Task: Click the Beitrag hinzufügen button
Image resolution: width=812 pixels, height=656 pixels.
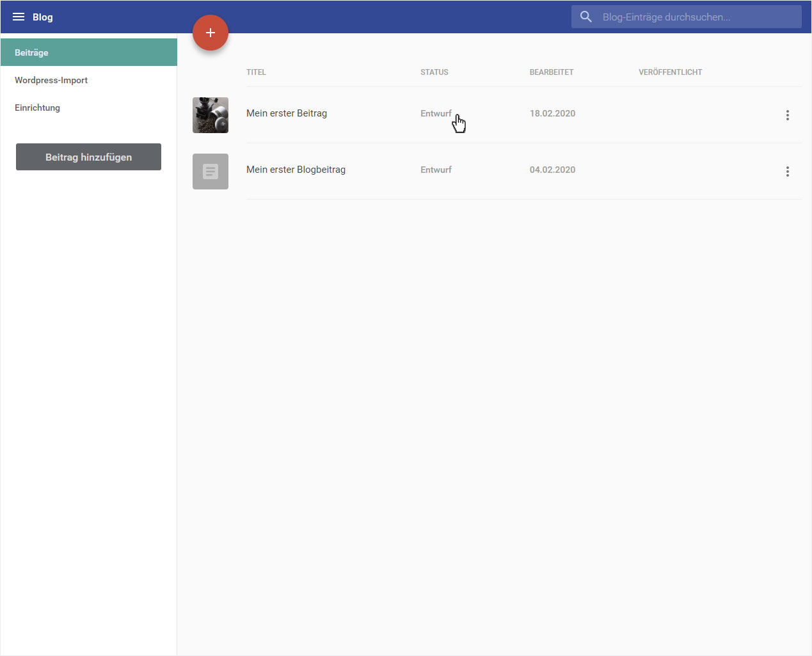Action: tap(88, 157)
